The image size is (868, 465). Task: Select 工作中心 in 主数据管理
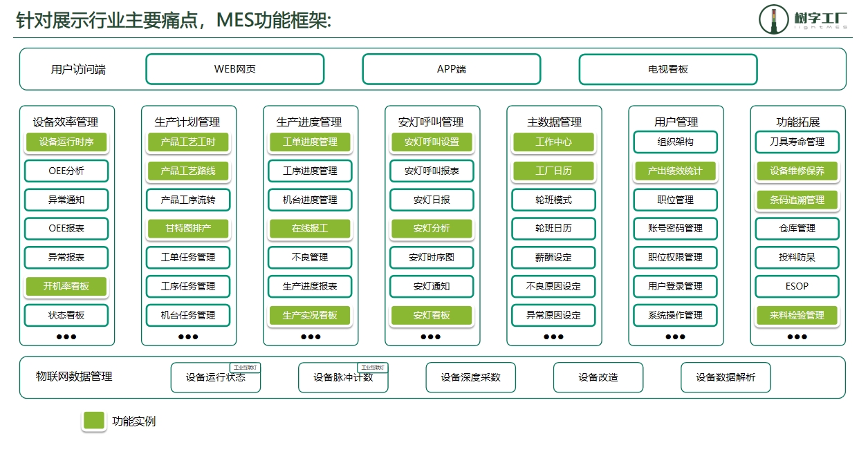tap(553, 142)
